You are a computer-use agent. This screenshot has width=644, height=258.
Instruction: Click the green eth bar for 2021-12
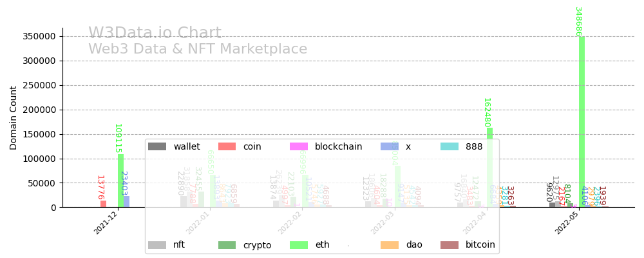click(x=120, y=181)
